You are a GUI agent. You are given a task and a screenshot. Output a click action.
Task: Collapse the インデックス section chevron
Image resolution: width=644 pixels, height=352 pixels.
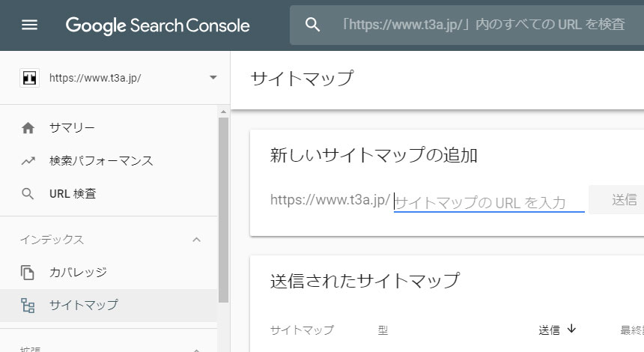tap(197, 240)
